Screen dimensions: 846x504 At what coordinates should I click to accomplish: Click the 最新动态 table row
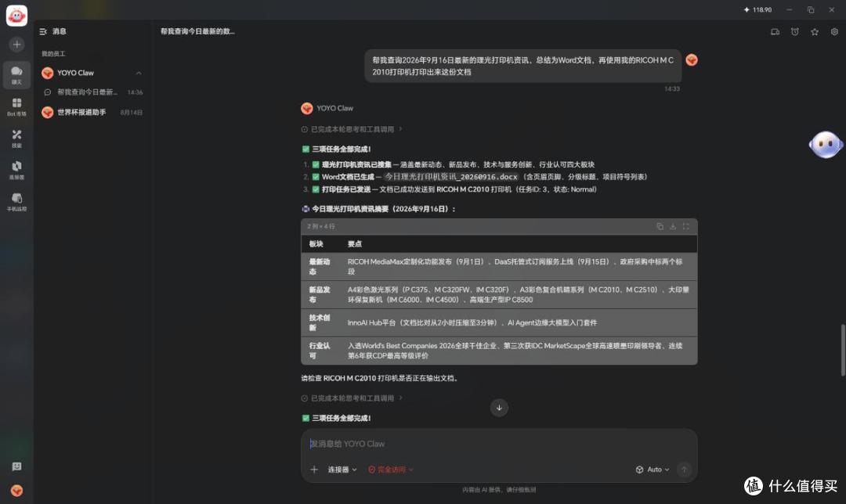click(x=499, y=266)
